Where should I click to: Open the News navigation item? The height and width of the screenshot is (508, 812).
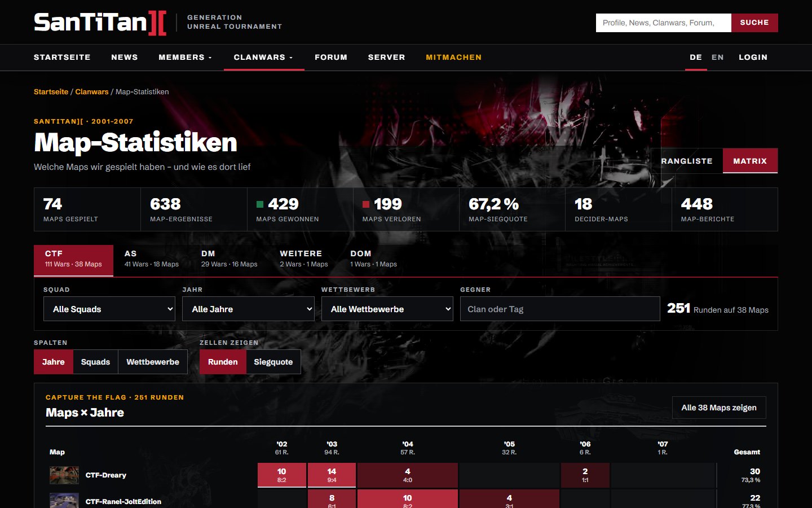pos(125,58)
